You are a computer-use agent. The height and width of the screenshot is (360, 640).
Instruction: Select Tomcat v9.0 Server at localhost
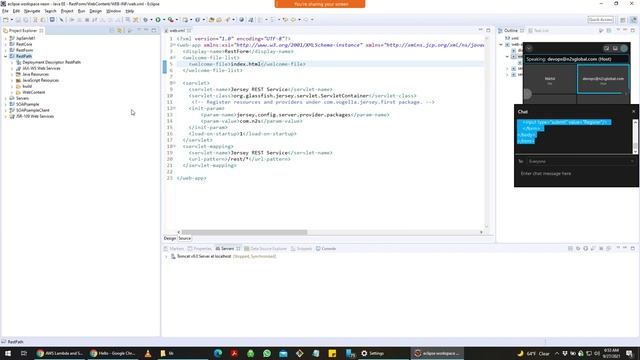point(223,256)
